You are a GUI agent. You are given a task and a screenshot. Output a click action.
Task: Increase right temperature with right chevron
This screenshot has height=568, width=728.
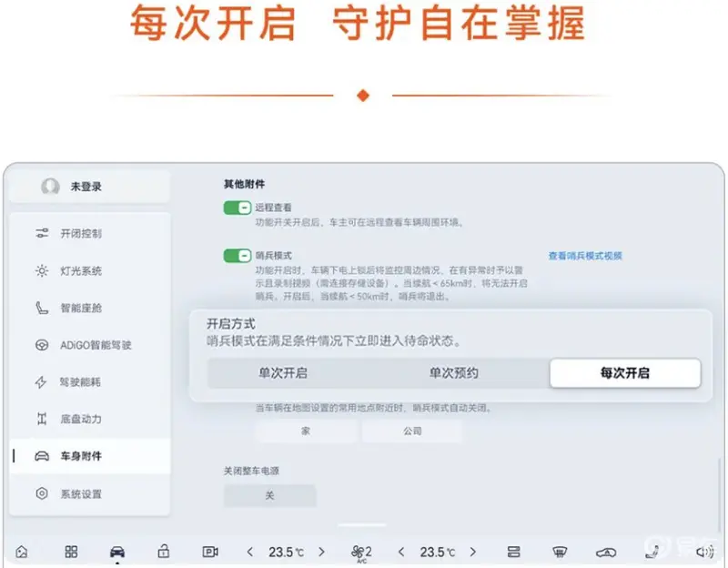[472, 552]
